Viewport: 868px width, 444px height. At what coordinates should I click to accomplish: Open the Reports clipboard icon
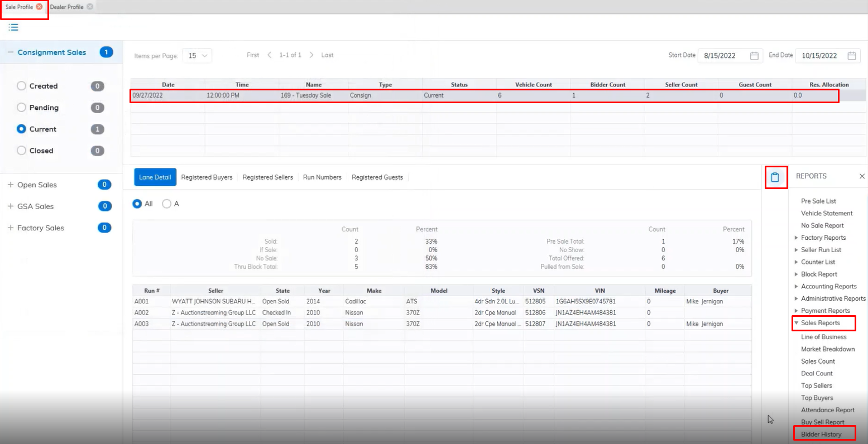[775, 177]
